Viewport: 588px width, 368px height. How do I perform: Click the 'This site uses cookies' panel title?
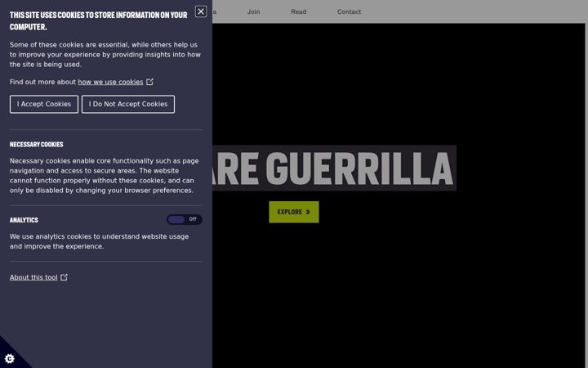click(98, 20)
